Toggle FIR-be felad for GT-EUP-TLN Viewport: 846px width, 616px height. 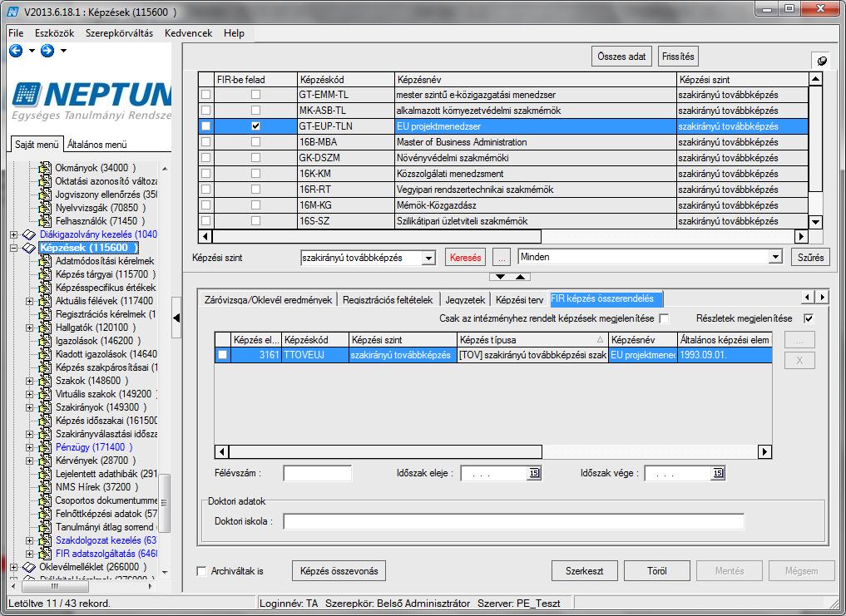(x=255, y=126)
